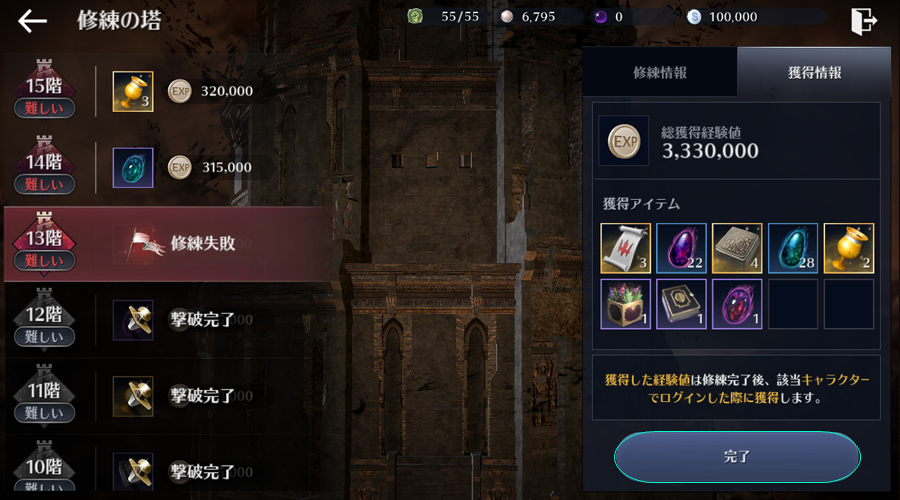Click the 完了 button
Screen dimensions: 900x500
pos(737,457)
